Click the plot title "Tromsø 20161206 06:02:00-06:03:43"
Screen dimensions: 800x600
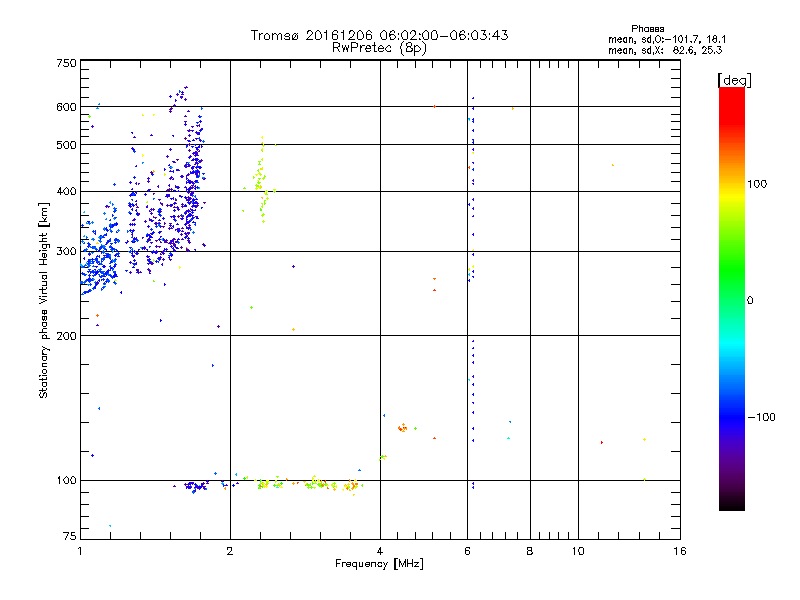pos(379,35)
